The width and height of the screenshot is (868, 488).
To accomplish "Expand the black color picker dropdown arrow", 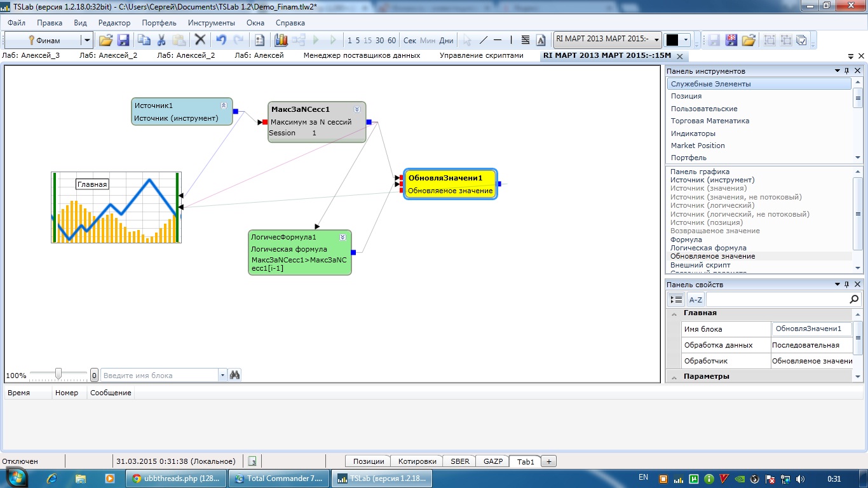I will point(686,40).
